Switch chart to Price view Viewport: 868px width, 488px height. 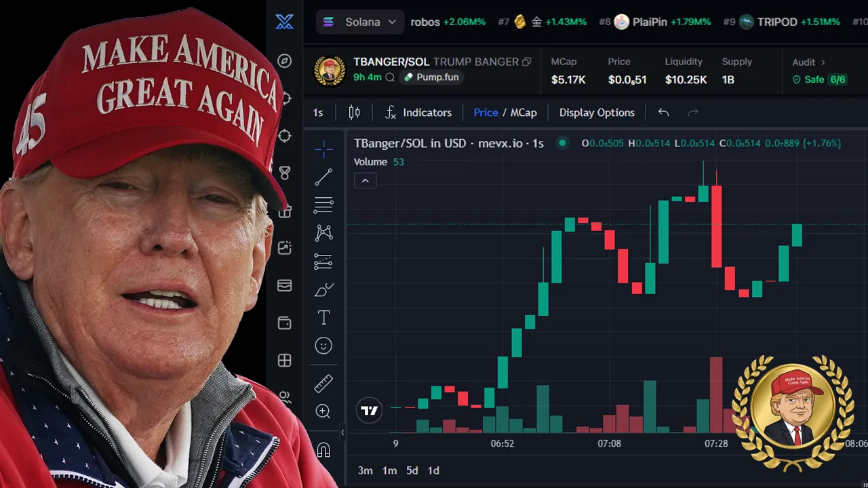pos(486,113)
